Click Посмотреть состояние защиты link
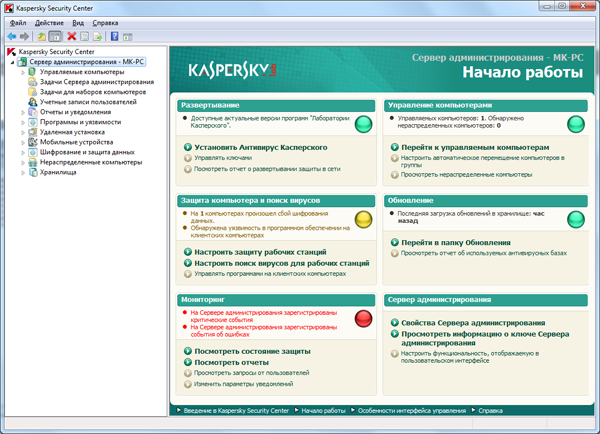The height and width of the screenshot is (434, 600). [x=252, y=351]
